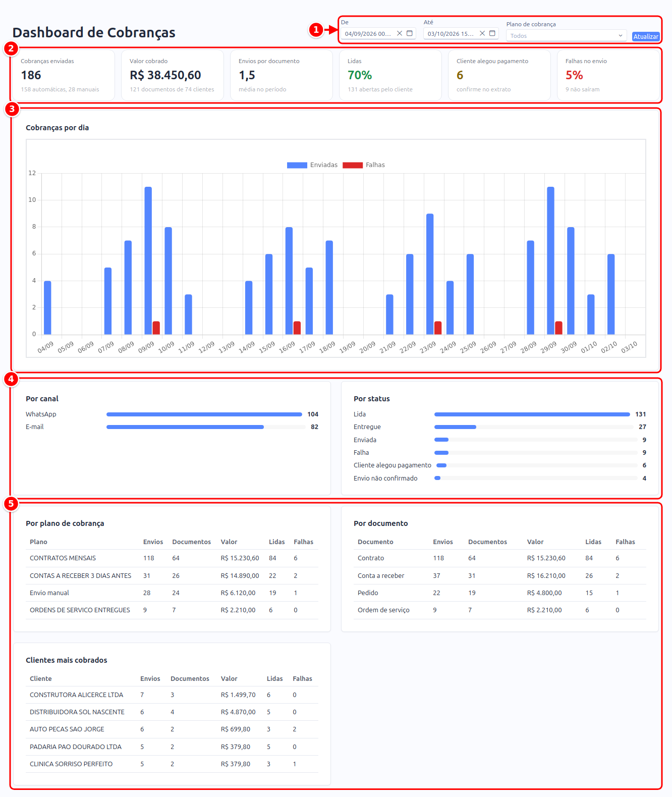Image resolution: width=672 pixels, height=797 pixels.
Task: Select the CONTRATOS MENSAIS plan row
Action: (172, 558)
